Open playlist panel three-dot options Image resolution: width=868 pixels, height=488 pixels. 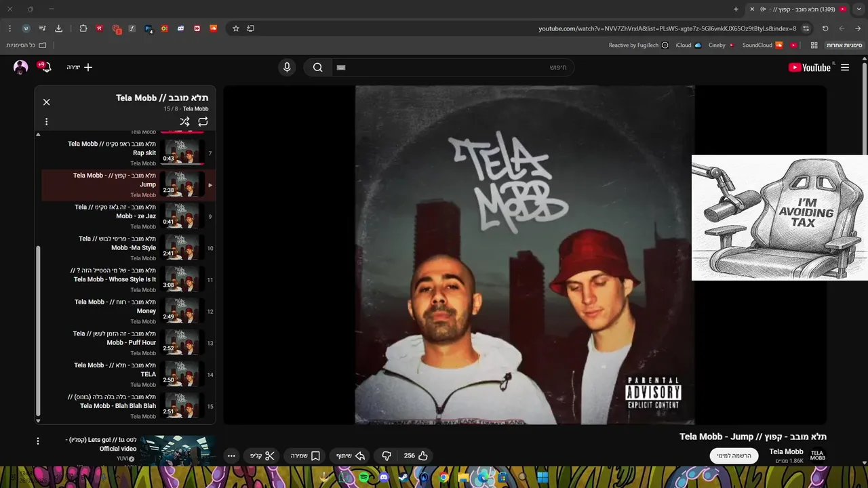(x=46, y=122)
